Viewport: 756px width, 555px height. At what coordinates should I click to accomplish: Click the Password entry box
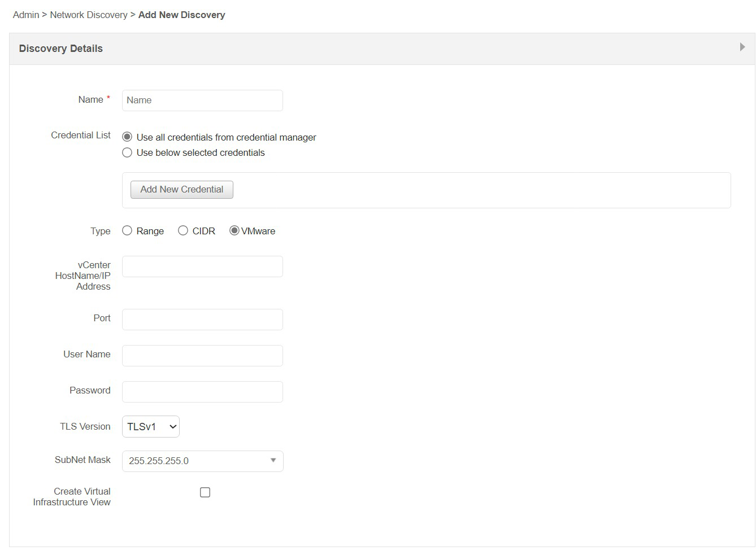coord(202,391)
